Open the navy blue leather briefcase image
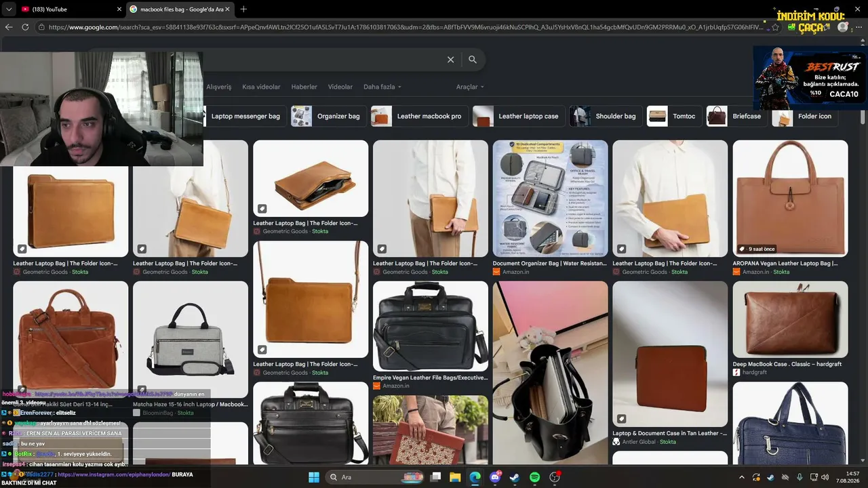Viewport: 868px width, 488px height. (790, 423)
